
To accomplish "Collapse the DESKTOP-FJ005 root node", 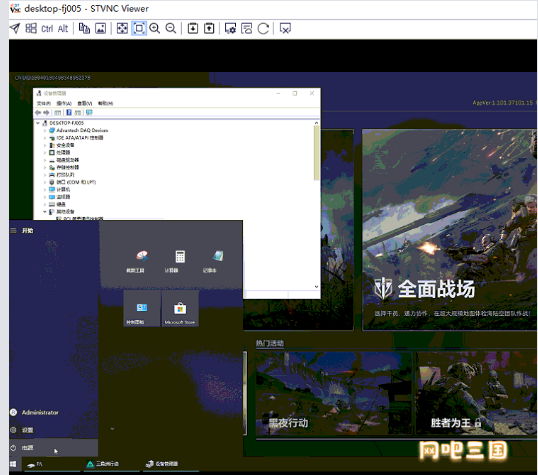I will 38,123.
